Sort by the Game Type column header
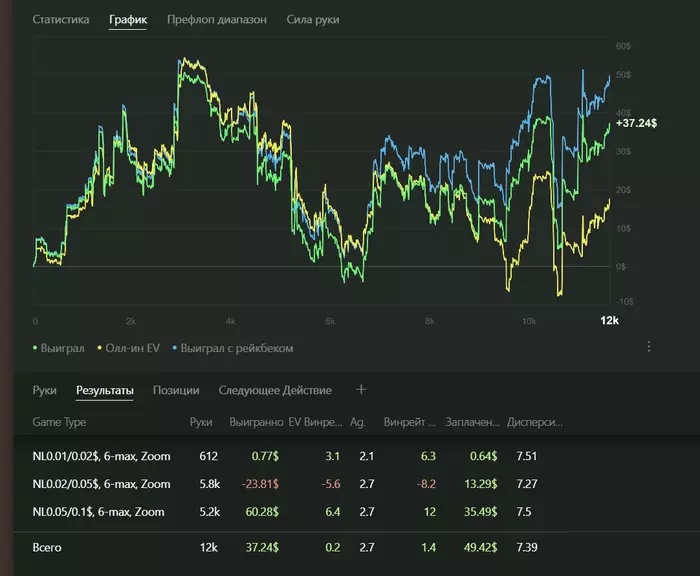The width and height of the screenshot is (700, 576). [60, 422]
